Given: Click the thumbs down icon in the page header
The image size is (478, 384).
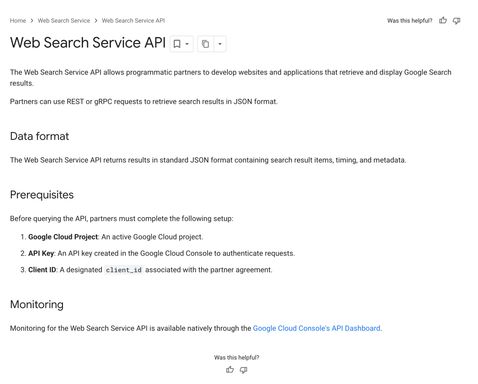Looking at the screenshot, I should (x=456, y=20).
